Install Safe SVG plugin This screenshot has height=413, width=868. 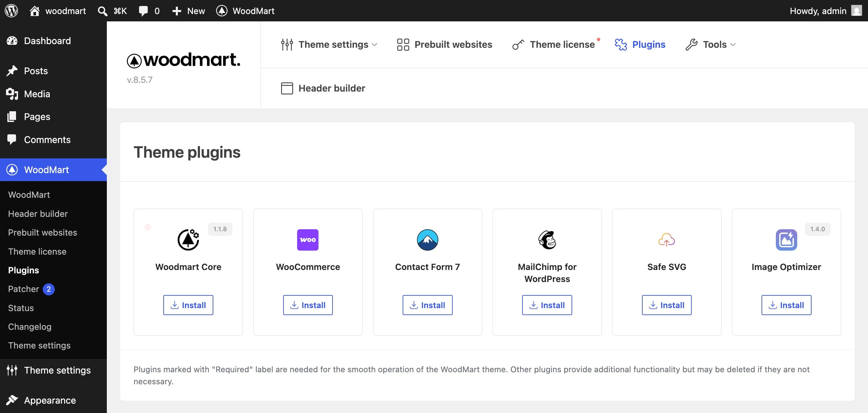[x=666, y=305]
